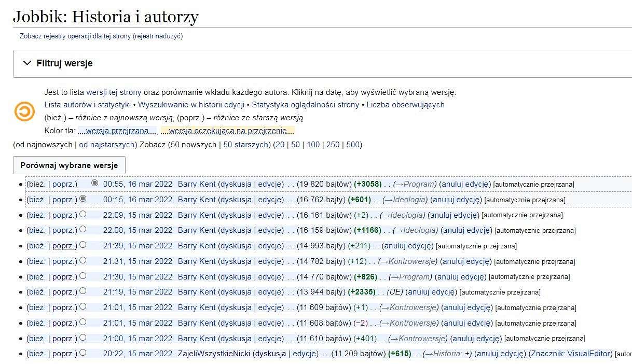Select radio button for 20:22, 15 mar 2022 revision
The image size is (632, 364).
(x=83, y=353)
